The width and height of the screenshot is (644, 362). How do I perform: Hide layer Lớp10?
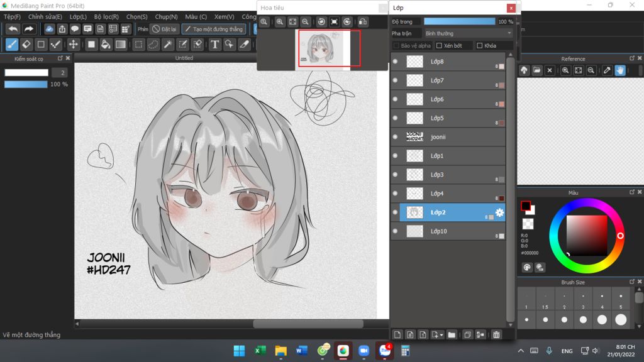tap(396, 231)
